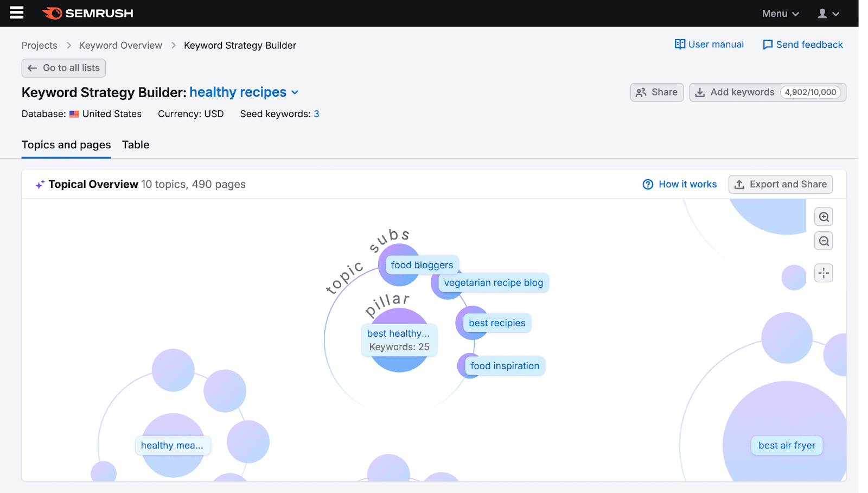Click the import icon on Add keywords button
The width and height of the screenshot is (868, 493).
pyautogui.click(x=700, y=92)
